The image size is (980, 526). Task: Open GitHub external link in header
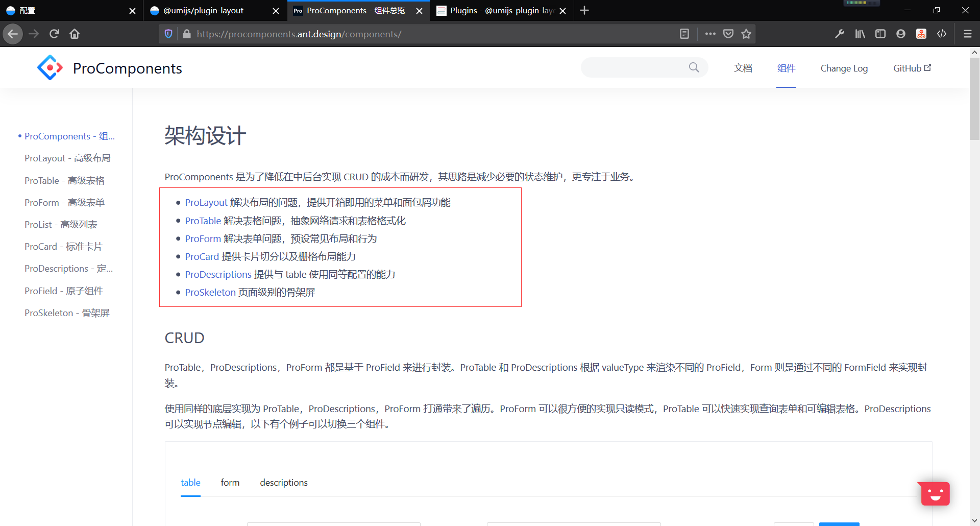912,68
